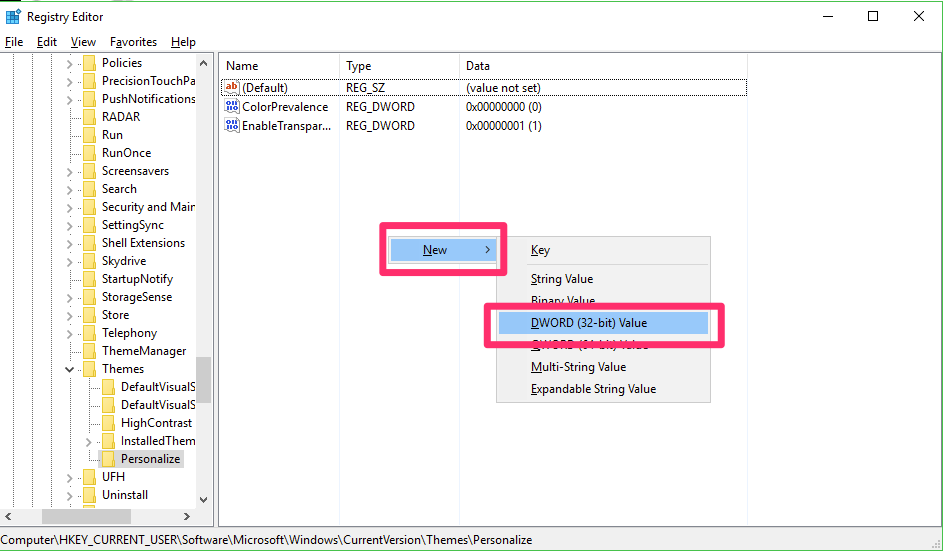Image resolution: width=943 pixels, height=551 pixels.
Task: Click the Telephony folder icon
Action: 90,333
